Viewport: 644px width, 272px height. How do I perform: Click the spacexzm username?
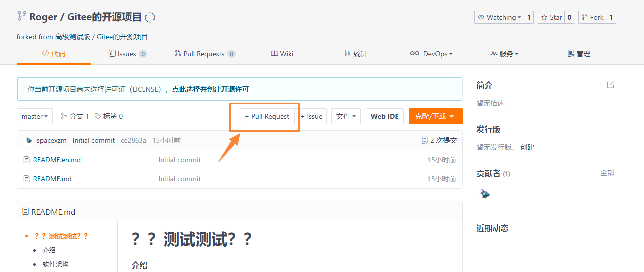[52, 140]
